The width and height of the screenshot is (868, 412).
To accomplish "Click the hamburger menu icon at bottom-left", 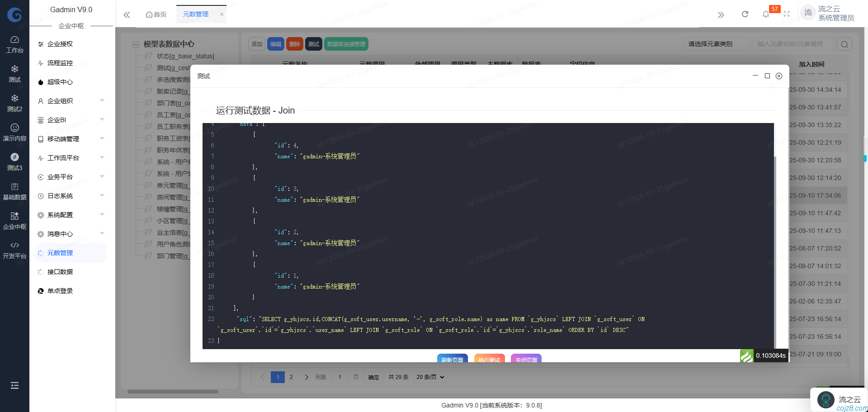I will click(14, 385).
